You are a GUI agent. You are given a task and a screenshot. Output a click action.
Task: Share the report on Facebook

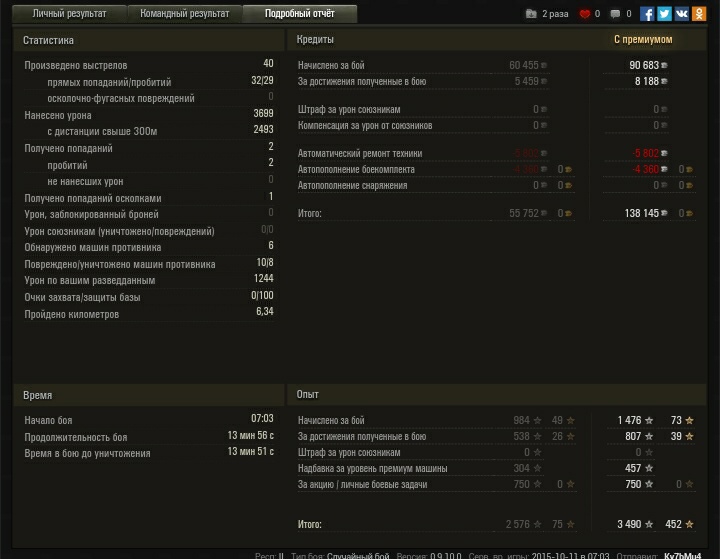647,14
